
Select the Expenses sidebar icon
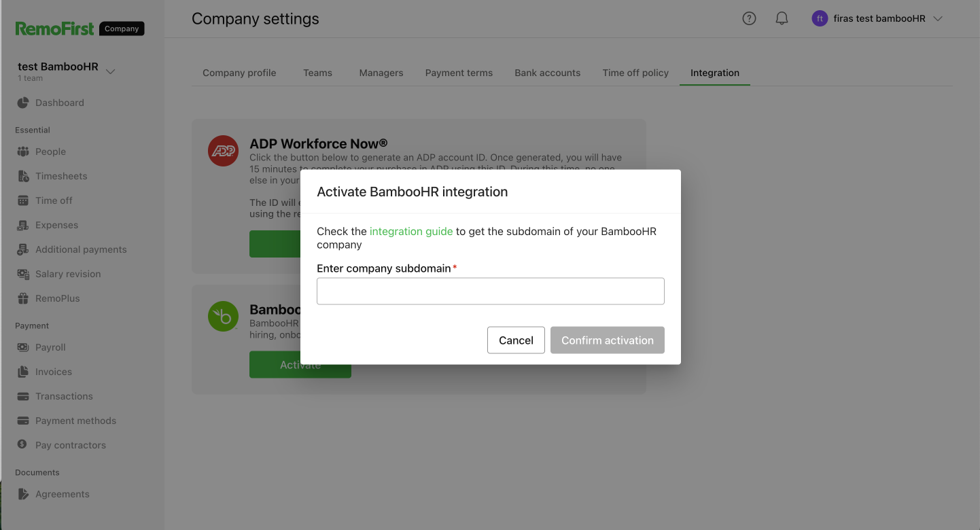coord(23,225)
